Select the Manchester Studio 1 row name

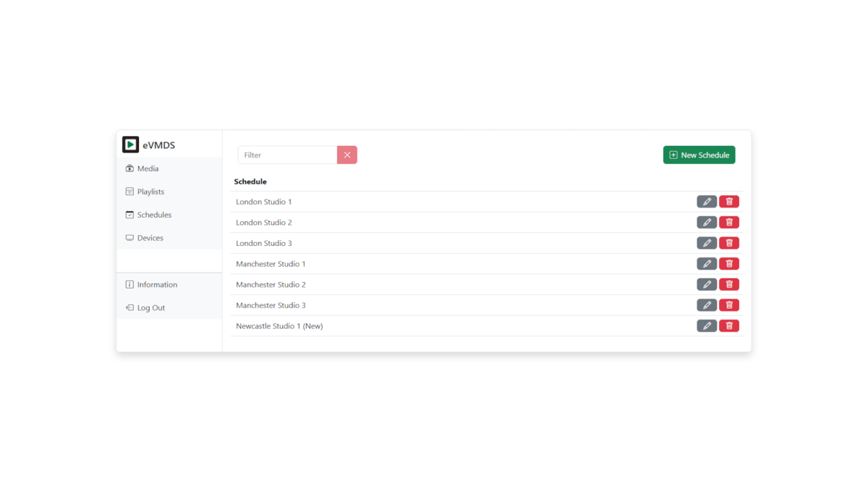pyautogui.click(x=271, y=264)
